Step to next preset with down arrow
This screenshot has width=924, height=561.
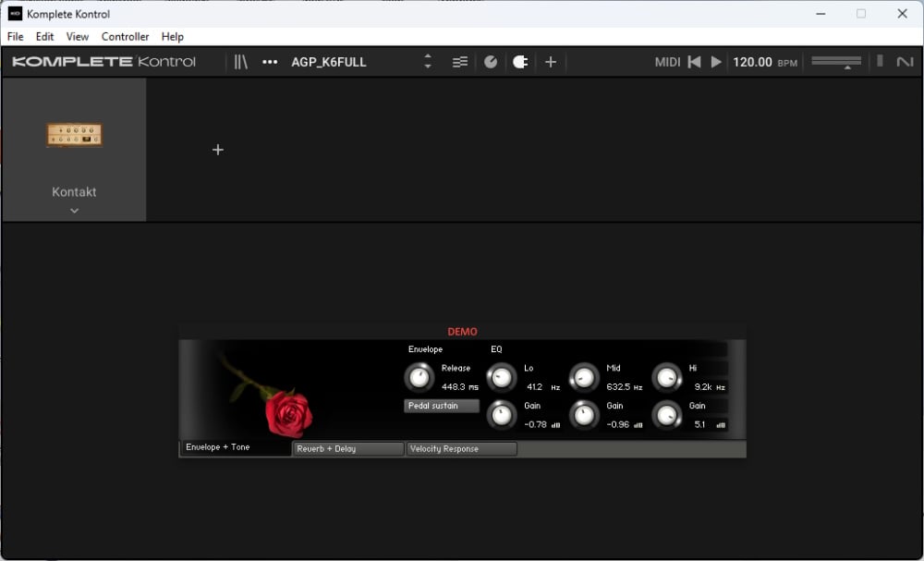(x=428, y=67)
